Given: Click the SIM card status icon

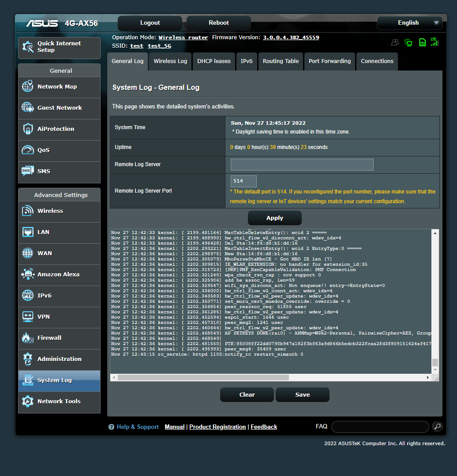Looking at the screenshot, I should (x=422, y=42).
